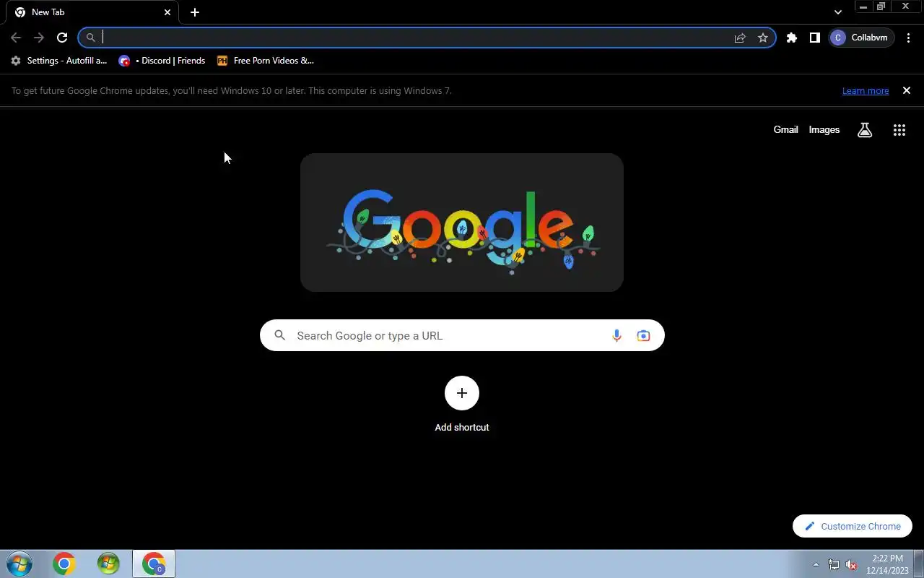Start voice search with the microphone icon
Image resolution: width=924 pixels, height=578 pixels.
pyautogui.click(x=616, y=335)
